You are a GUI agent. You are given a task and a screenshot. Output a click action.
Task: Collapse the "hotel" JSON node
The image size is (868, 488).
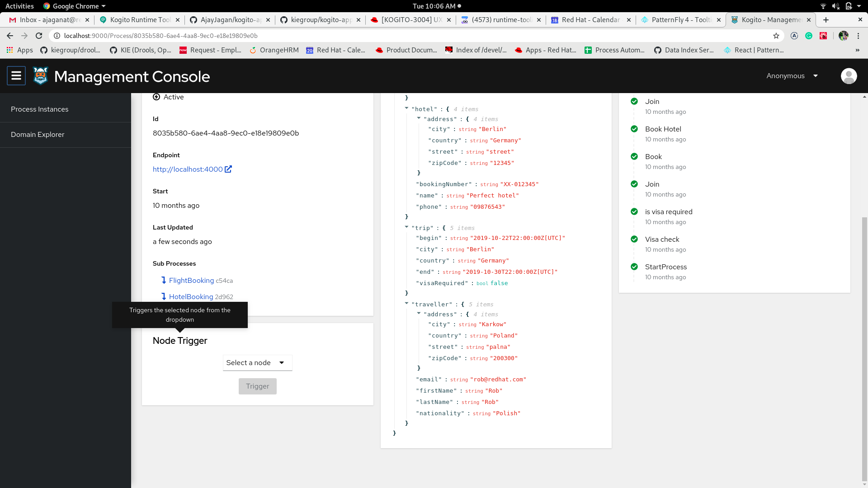406,108
